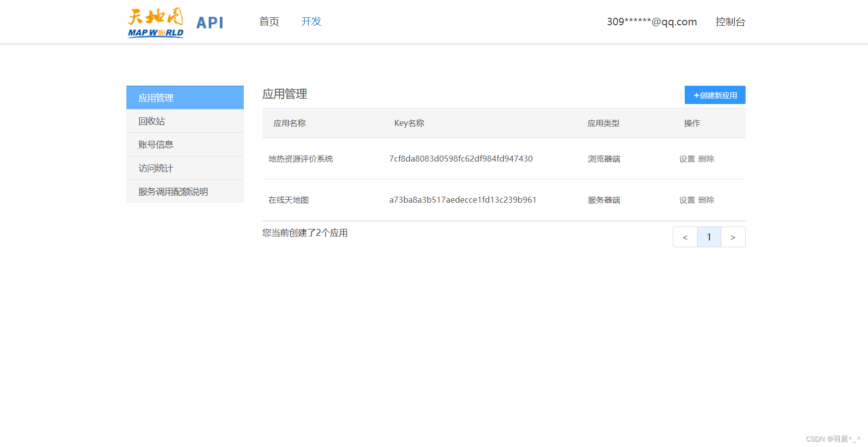Open 设置 for 在线天地图
Image resolution: width=868 pixels, height=447 pixels.
point(687,200)
